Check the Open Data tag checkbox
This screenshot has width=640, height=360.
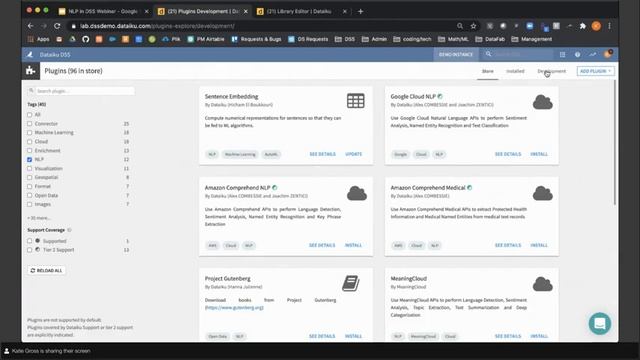[x=29, y=196]
